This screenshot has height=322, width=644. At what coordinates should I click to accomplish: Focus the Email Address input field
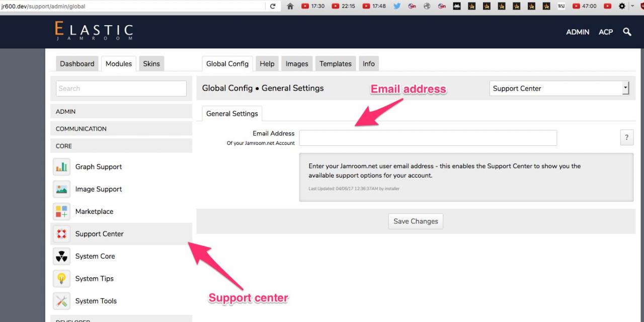click(x=428, y=138)
